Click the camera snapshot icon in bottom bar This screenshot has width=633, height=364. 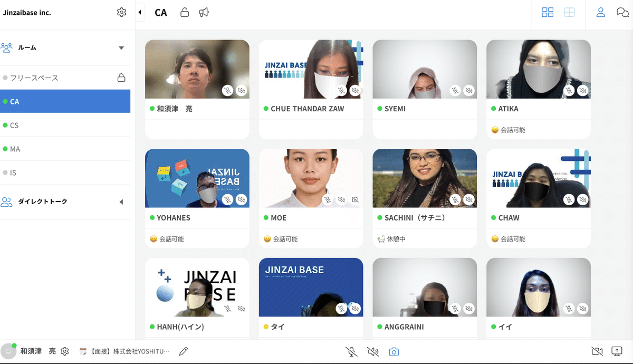[394, 351]
